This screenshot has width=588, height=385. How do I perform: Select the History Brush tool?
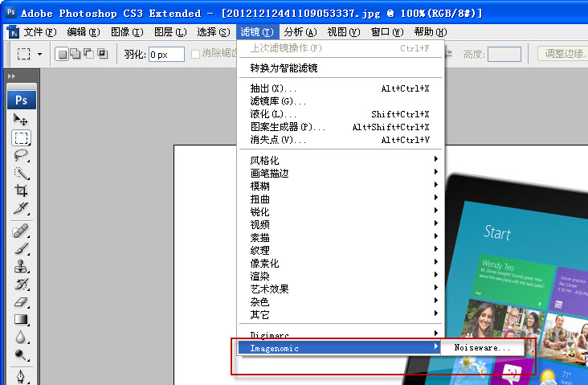pos(21,284)
